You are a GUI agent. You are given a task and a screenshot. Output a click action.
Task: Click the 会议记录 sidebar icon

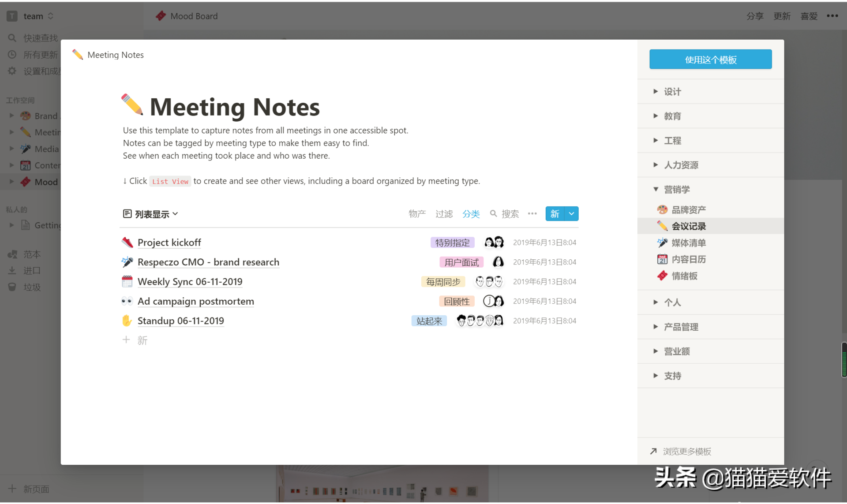pyautogui.click(x=662, y=225)
